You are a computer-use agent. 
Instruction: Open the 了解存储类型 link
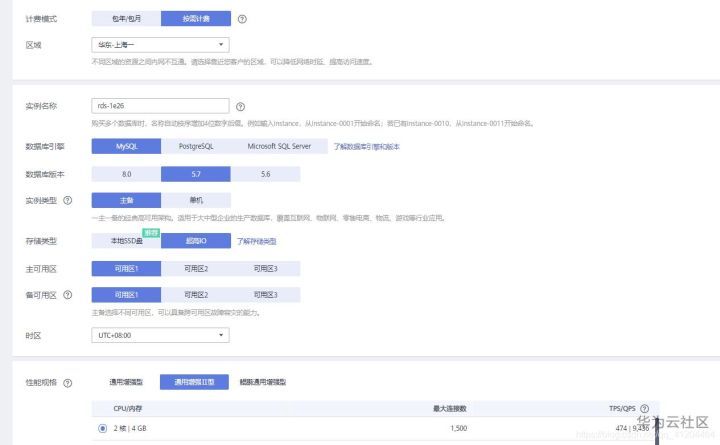(257, 241)
